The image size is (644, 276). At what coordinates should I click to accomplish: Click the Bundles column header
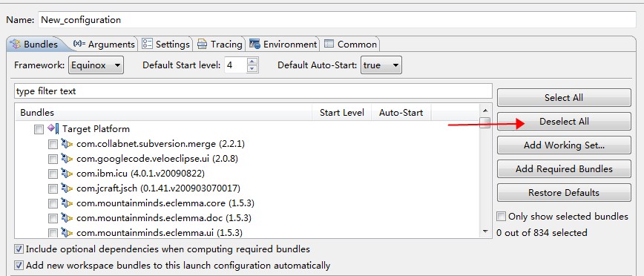163,113
